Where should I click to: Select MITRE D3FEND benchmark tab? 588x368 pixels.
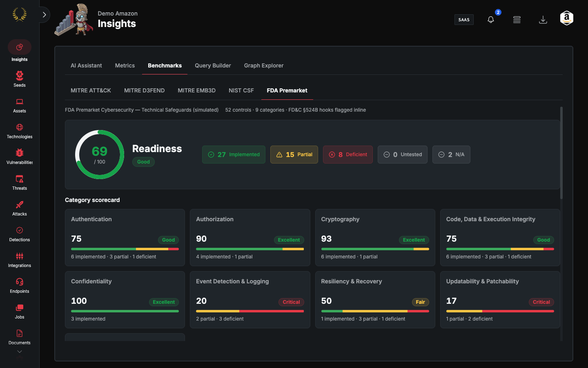point(145,90)
